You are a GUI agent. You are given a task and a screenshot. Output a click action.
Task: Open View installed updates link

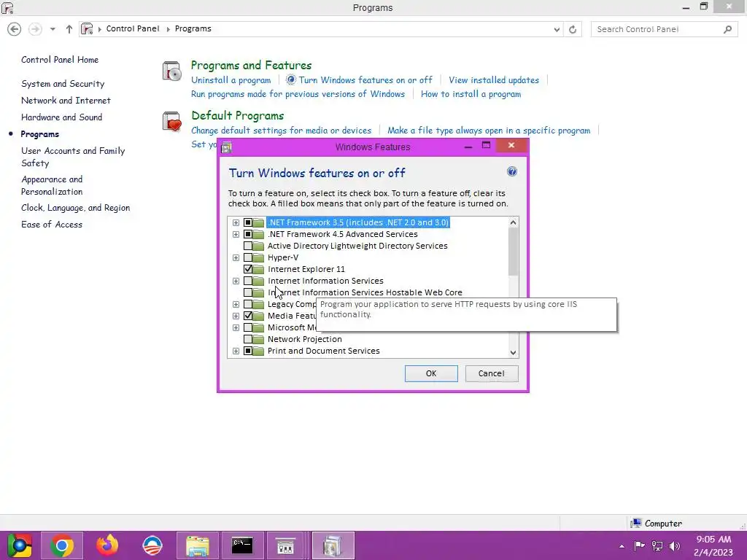click(x=494, y=80)
